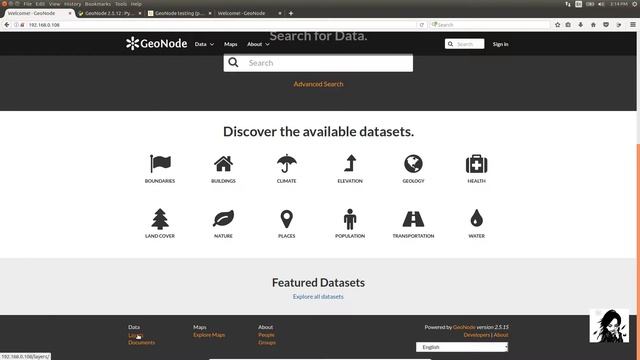Open the Water droplet icon

pos(476,218)
